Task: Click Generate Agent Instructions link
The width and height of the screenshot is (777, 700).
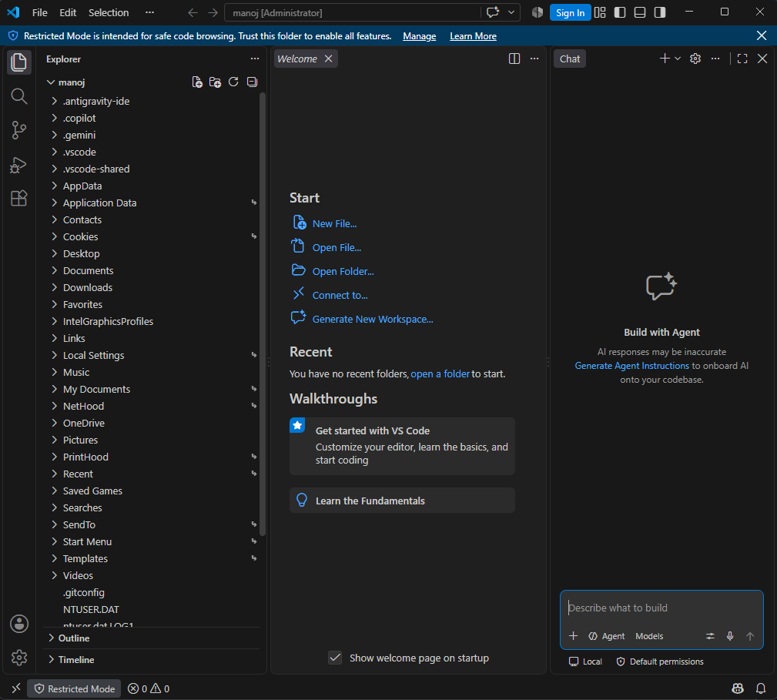Action: pos(631,366)
